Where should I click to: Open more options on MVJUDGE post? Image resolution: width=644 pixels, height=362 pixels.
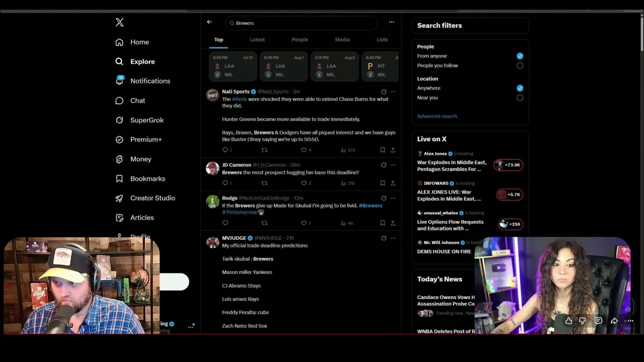393,238
